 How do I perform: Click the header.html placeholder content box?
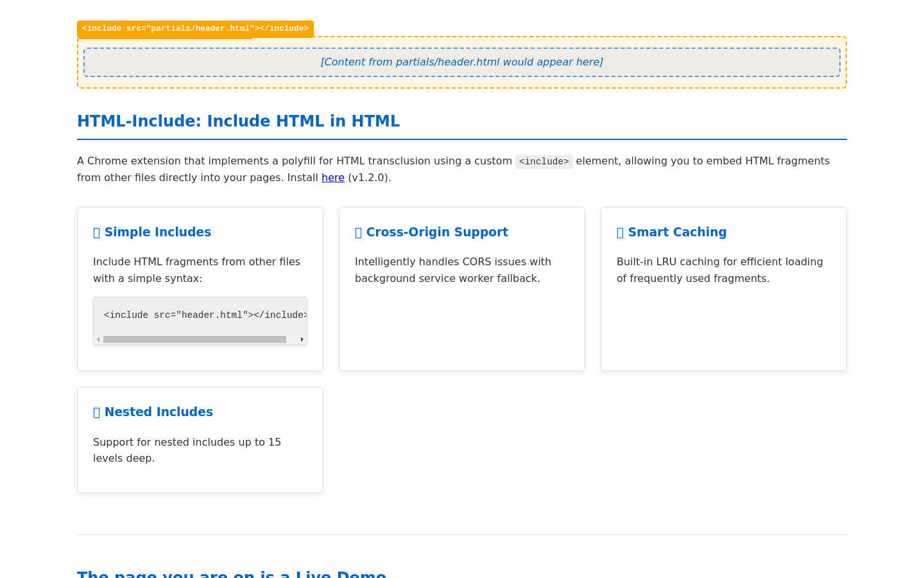coord(462,62)
